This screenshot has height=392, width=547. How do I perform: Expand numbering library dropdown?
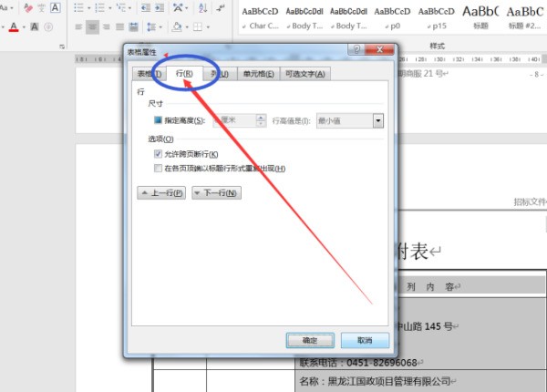click(110, 8)
